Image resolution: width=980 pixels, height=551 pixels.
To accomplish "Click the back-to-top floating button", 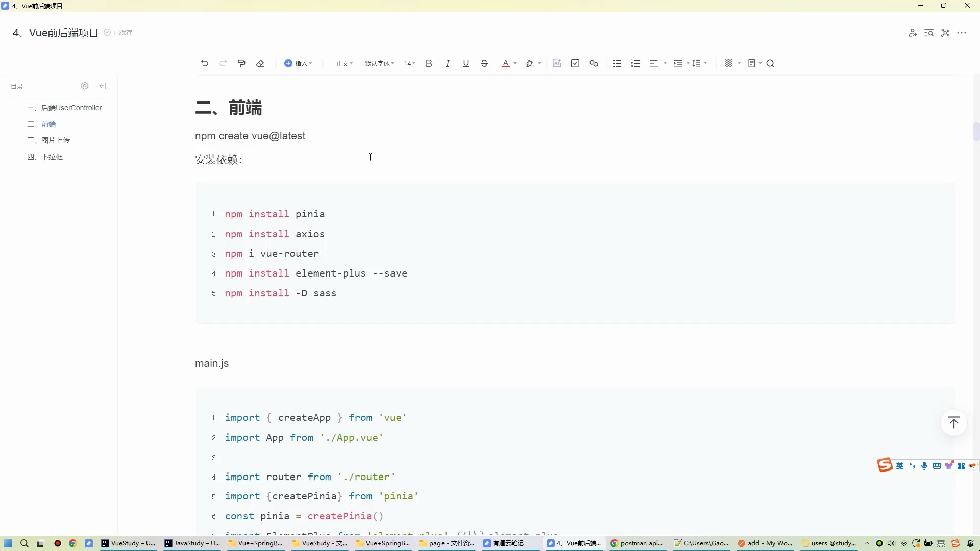I will pyautogui.click(x=953, y=422).
